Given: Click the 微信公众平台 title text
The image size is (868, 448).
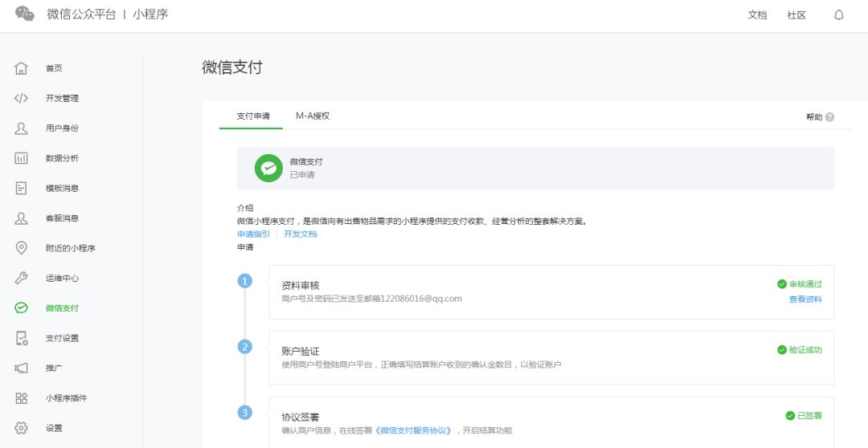Looking at the screenshot, I should (81, 14).
